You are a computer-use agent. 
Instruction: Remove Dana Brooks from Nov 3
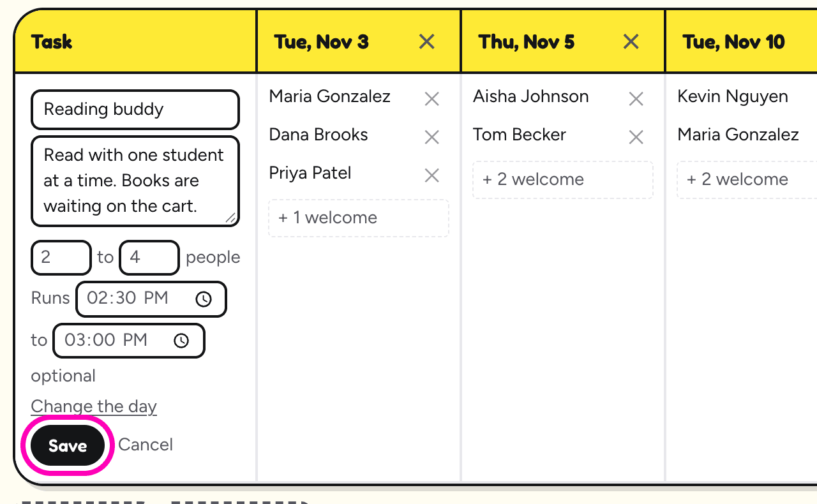(432, 137)
